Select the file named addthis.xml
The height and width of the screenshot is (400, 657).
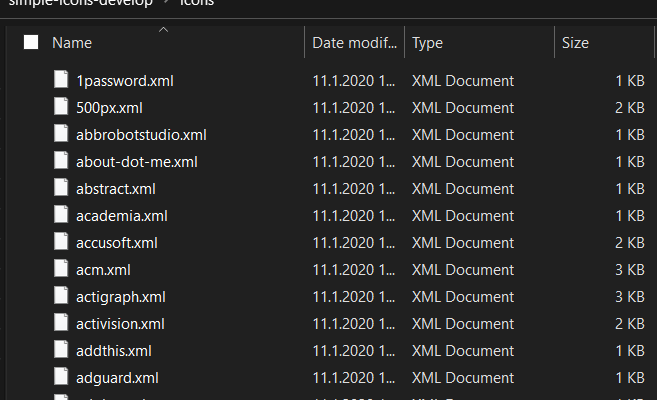click(x=114, y=351)
